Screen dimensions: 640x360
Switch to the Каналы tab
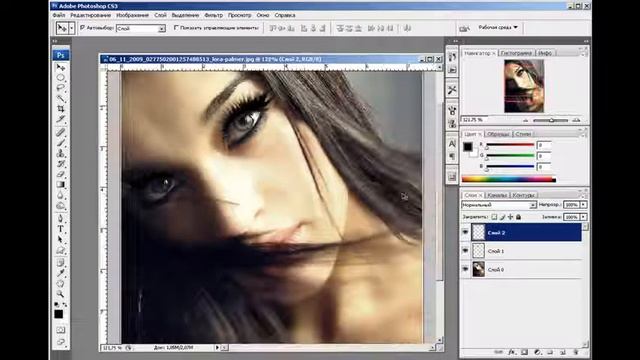[x=497, y=195]
